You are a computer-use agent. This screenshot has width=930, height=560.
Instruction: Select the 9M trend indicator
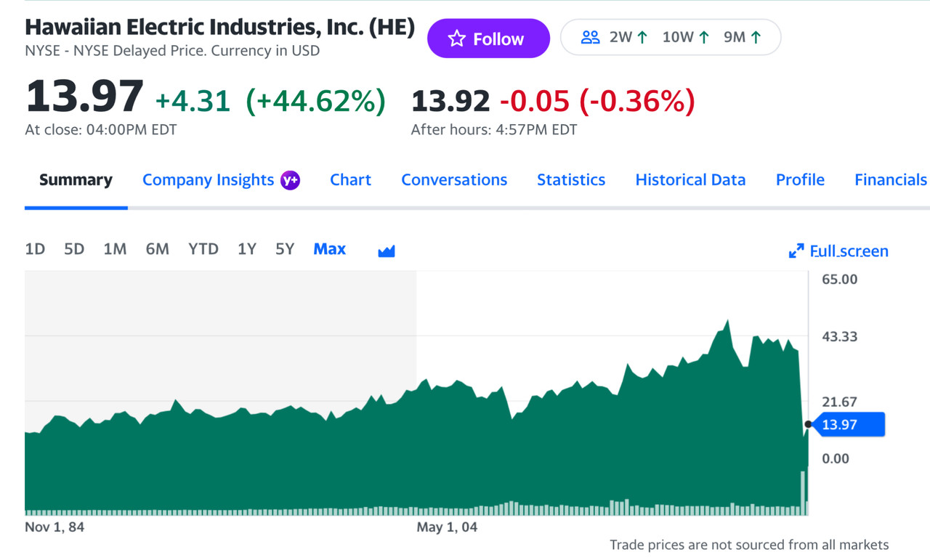[x=743, y=37]
